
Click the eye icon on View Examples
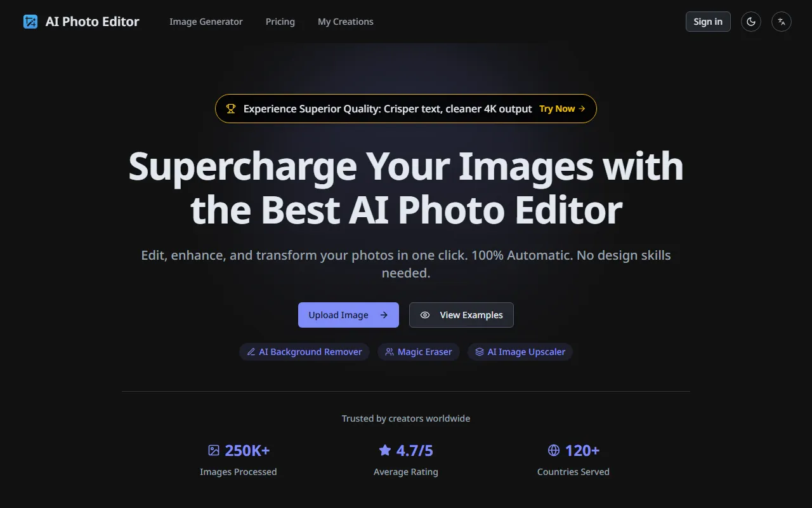pyautogui.click(x=425, y=315)
